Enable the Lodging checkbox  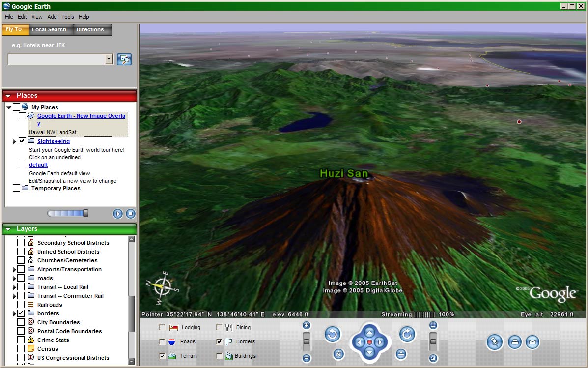coord(162,328)
